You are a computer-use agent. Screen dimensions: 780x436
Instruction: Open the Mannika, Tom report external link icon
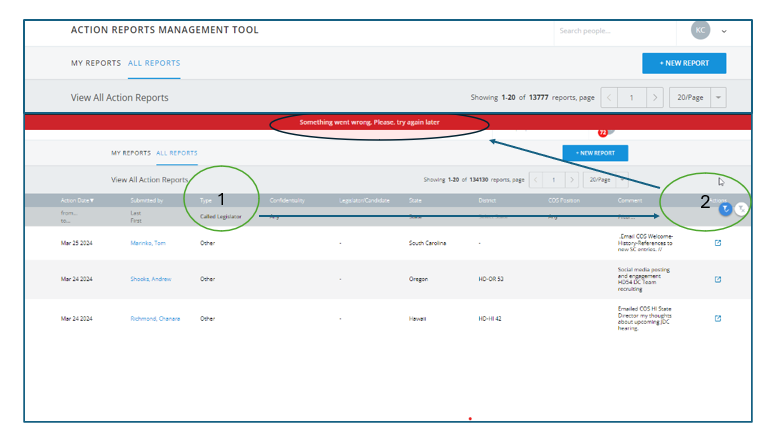[x=718, y=242]
